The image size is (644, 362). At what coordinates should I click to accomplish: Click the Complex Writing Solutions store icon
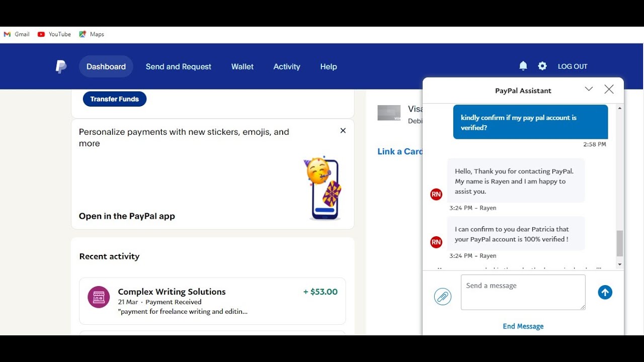point(99,297)
